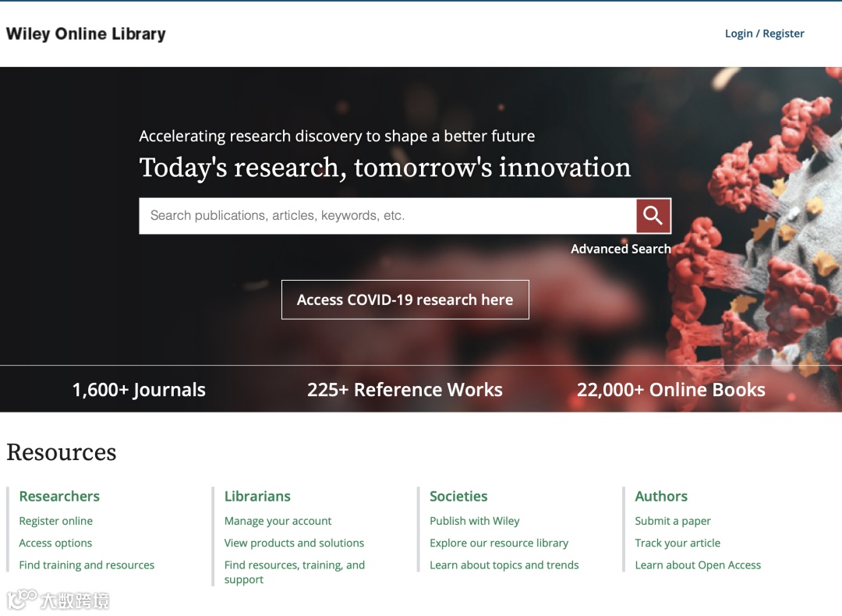Open Track your article link
842x616 pixels.
pyautogui.click(x=677, y=543)
